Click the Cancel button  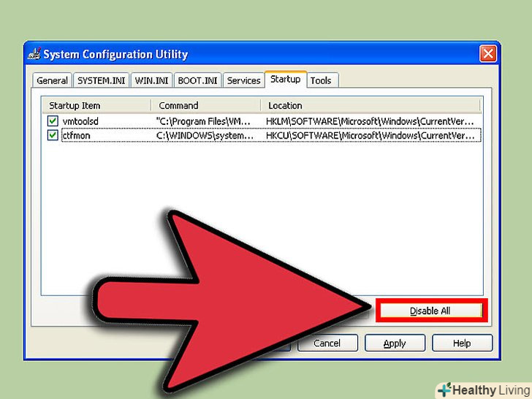pos(327,343)
